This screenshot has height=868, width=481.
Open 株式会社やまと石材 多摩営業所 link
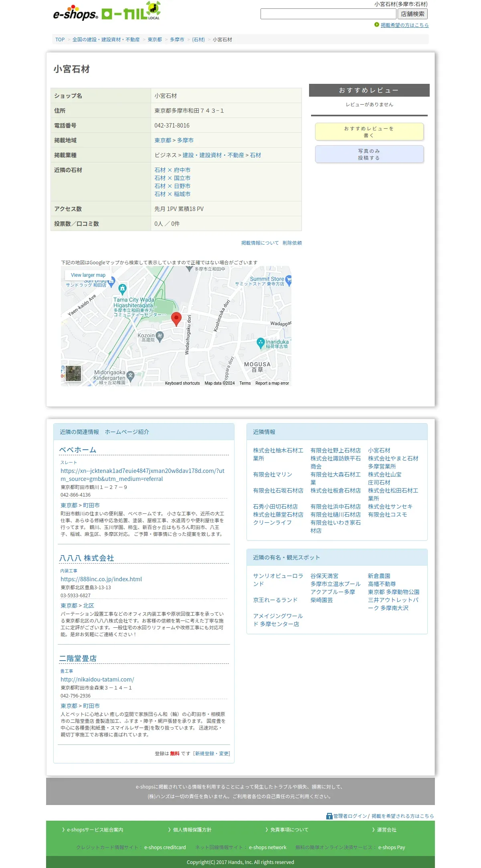click(x=393, y=462)
